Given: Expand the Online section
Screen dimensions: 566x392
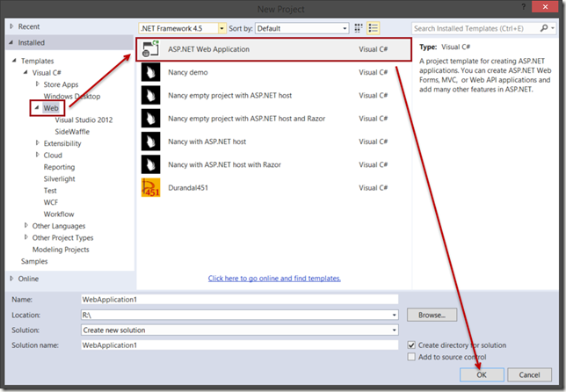Looking at the screenshot, I should pos(11,279).
